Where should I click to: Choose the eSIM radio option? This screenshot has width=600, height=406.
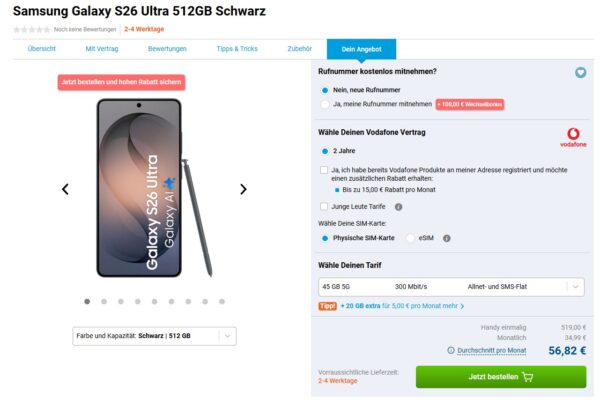[410, 239]
